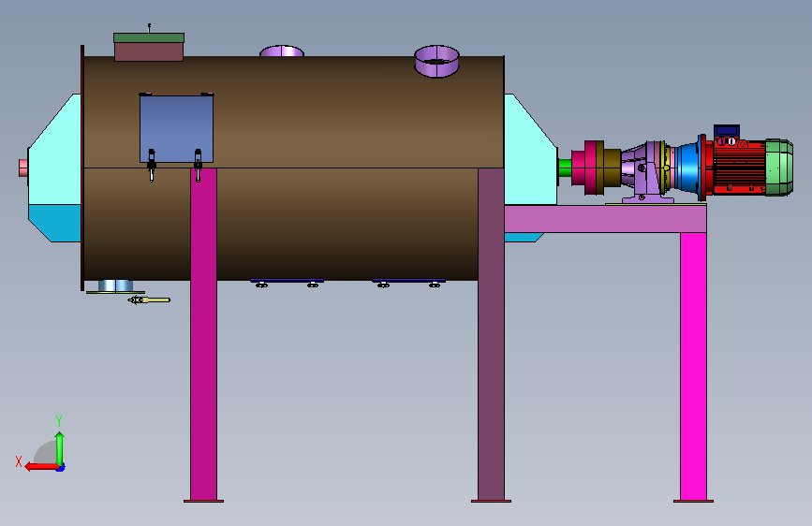This screenshot has height=526, width=812.
Task: Pick the light blue outlet pipe under tank
Action: click(x=115, y=285)
